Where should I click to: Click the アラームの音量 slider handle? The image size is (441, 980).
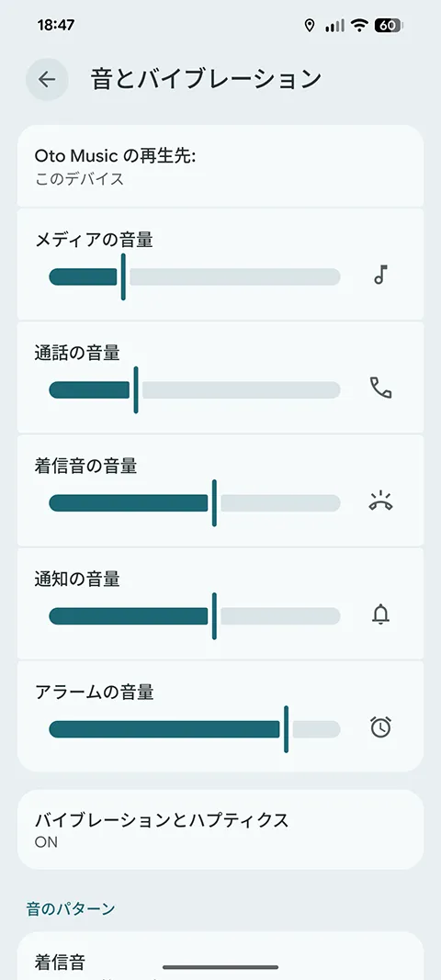pyautogui.click(x=286, y=729)
